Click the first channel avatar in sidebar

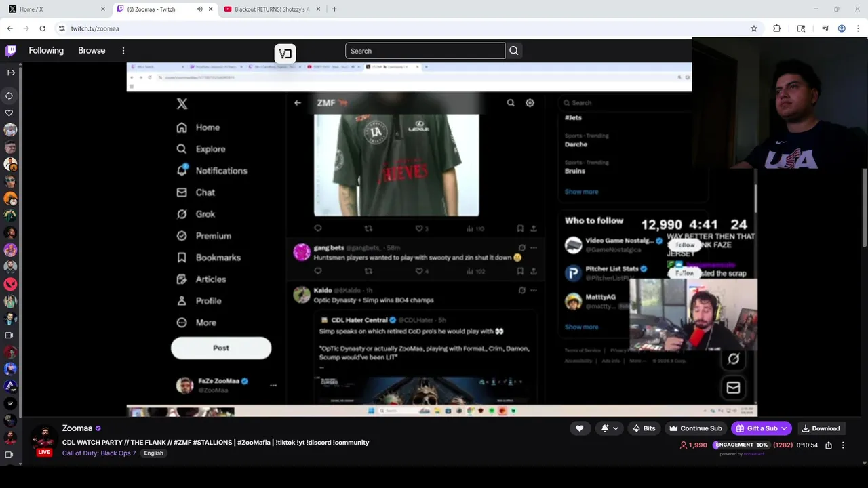[x=9, y=130]
